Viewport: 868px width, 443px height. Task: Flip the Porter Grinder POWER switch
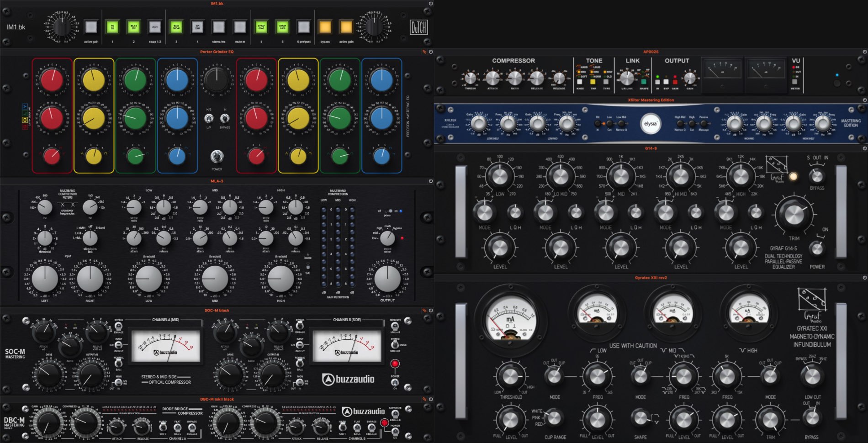pyautogui.click(x=217, y=157)
